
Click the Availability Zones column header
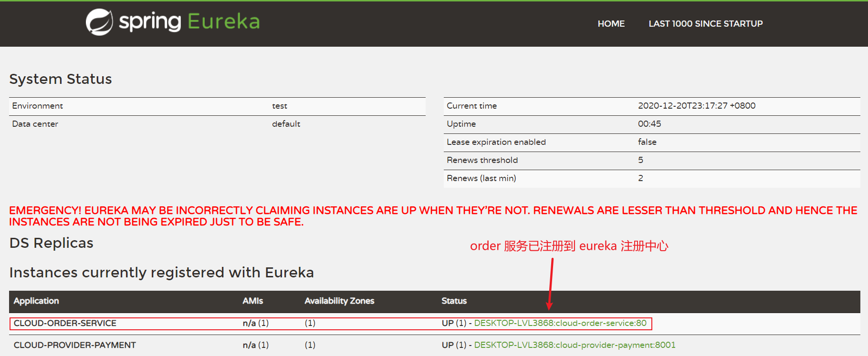(339, 301)
